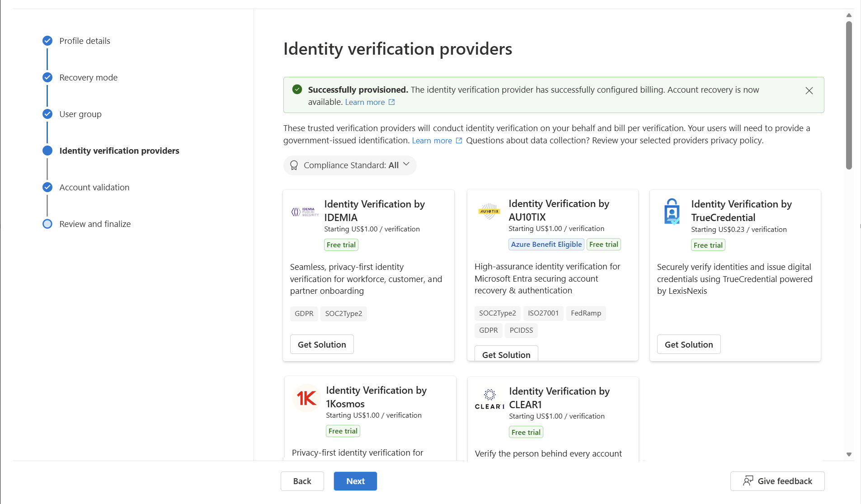Click the feedback person icon
The width and height of the screenshot is (861, 504).
tap(748, 480)
